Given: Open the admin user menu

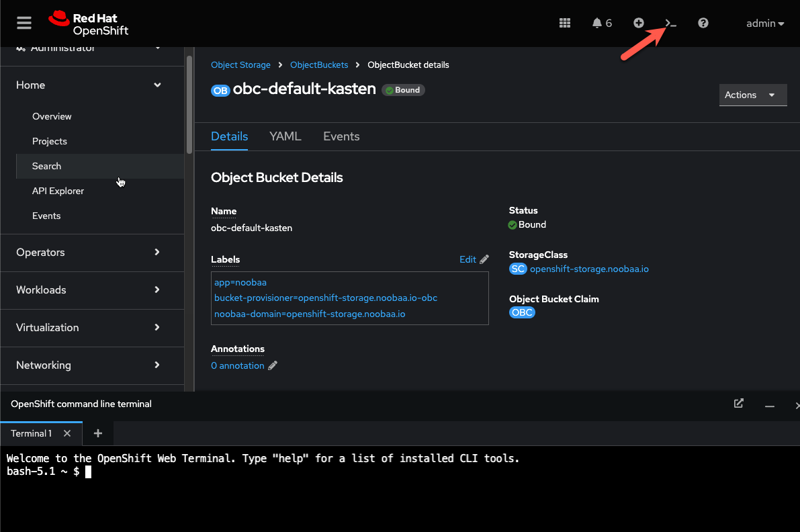Looking at the screenshot, I should pyautogui.click(x=765, y=23).
